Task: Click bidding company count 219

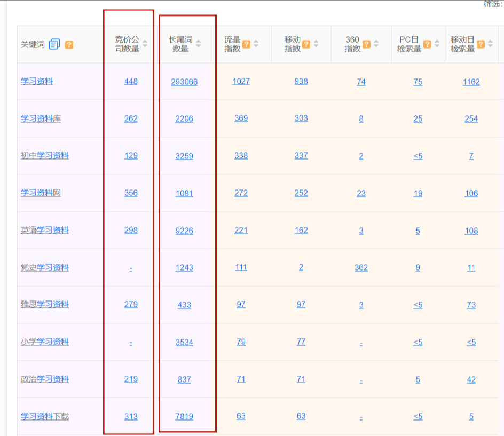Action: (x=131, y=379)
